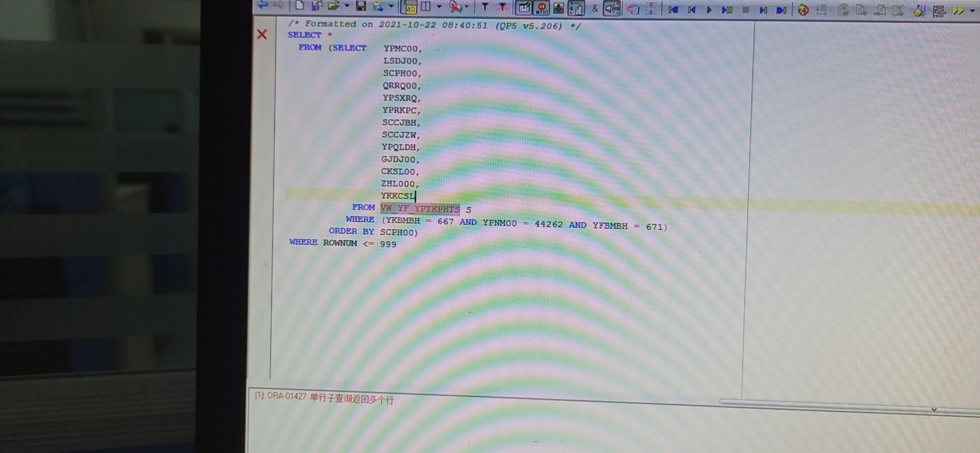Click the 'Formatted on 2021-10-22' comment line
The image size is (980, 453).
[x=434, y=25]
